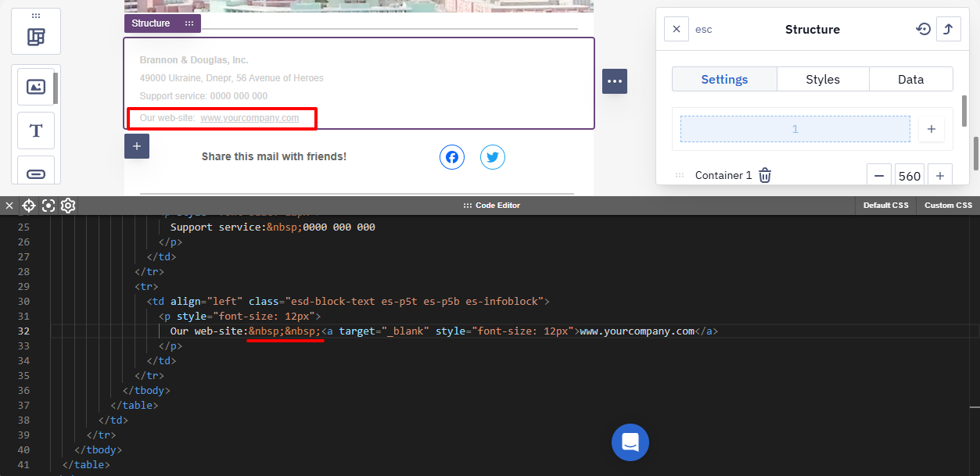
Task: Click the 'Support service: 0000 000 000' preview text
Action: point(203,96)
